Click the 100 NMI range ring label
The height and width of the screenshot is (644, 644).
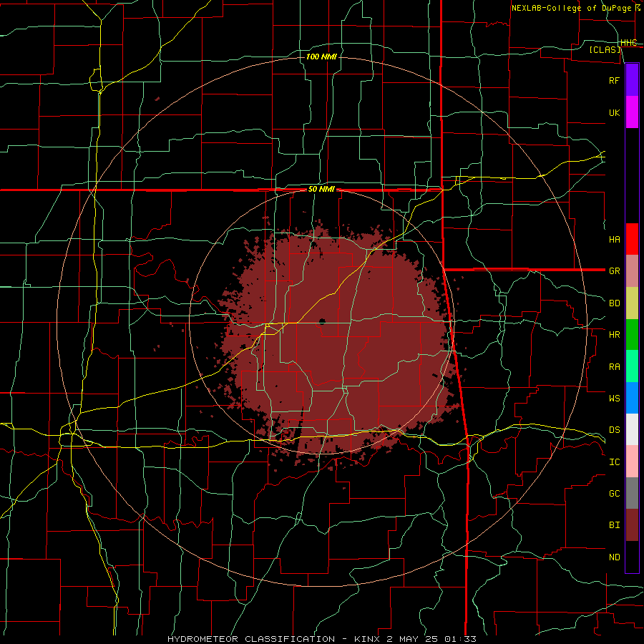[x=321, y=57]
